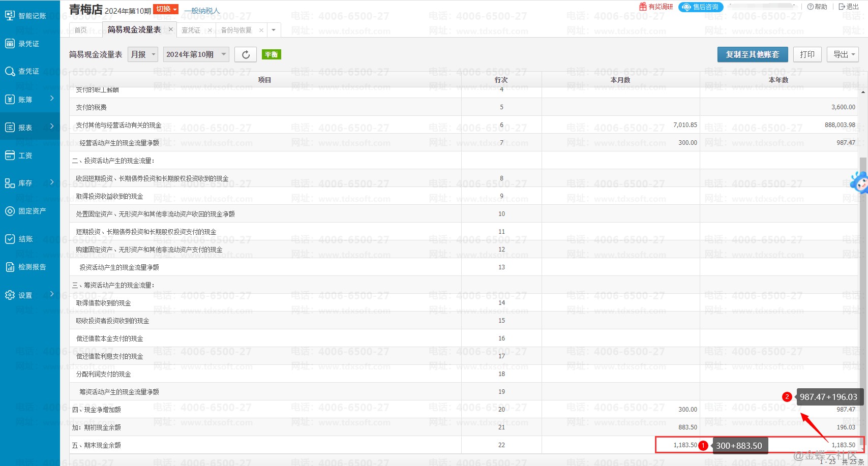Close the 备份与恢复 tab

click(x=261, y=30)
